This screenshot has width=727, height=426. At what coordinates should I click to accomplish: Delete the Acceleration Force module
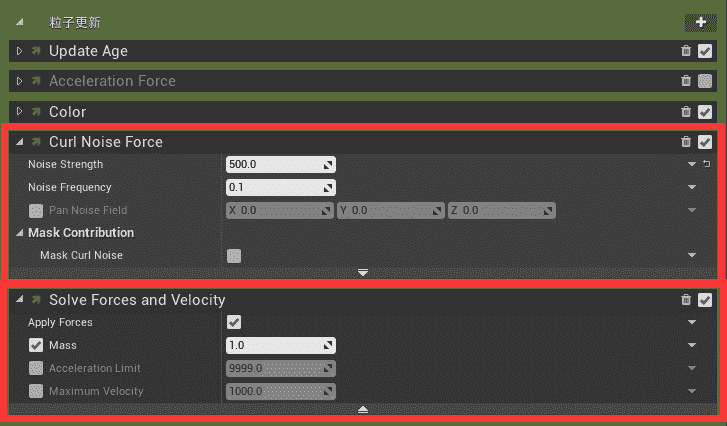686,81
